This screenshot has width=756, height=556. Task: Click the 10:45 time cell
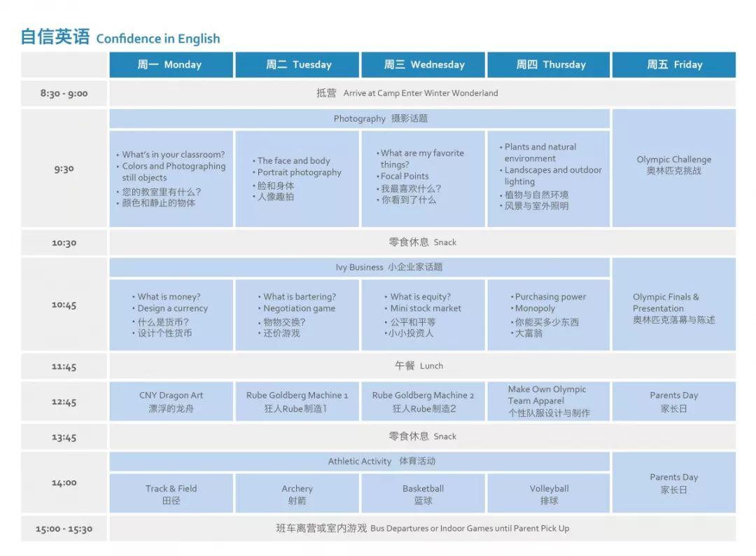pyautogui.click(x=64, y=305)
